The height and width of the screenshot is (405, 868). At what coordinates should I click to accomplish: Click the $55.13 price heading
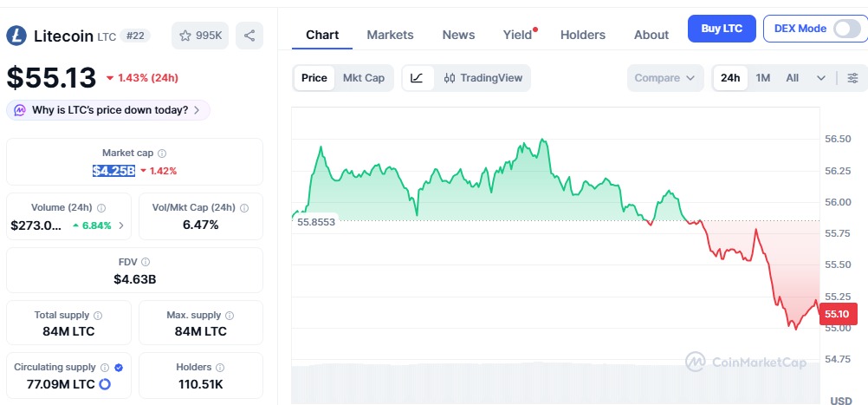pos(51,77)
